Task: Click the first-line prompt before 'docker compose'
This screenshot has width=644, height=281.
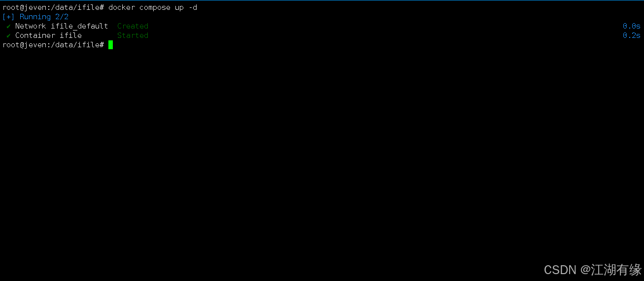Action: pyautogui.click(x=53, y=7)
